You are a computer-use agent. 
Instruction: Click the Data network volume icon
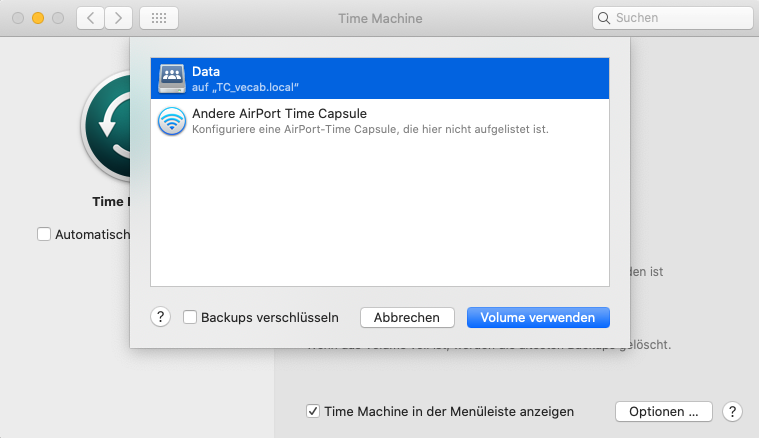pos(171,78)
